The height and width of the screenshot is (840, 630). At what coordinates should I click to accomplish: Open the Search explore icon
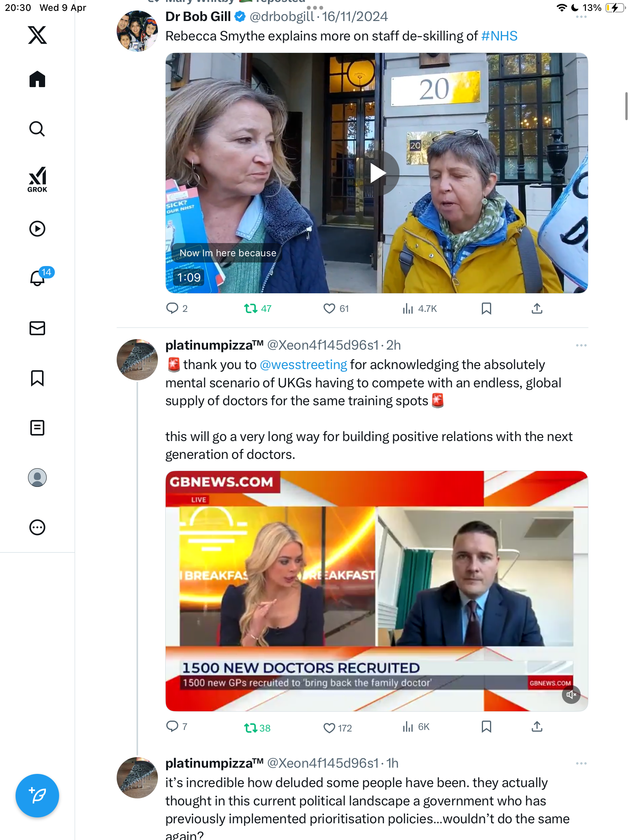point(37,129)
